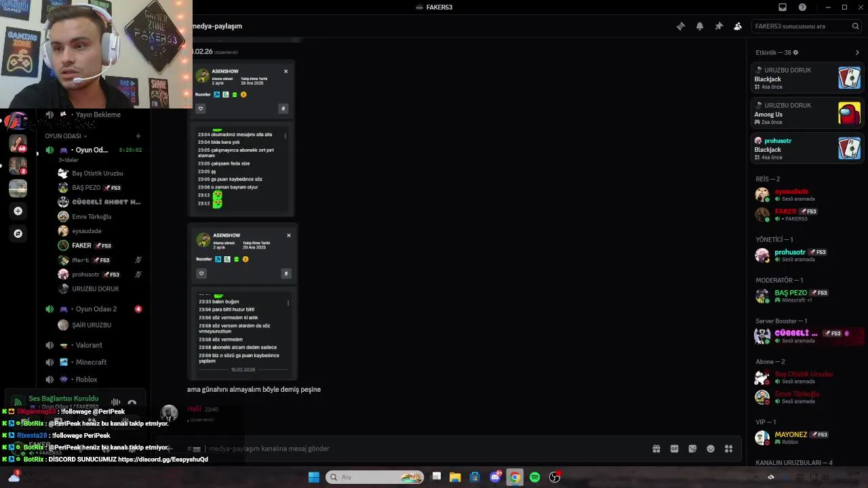Join the Roblox voice channel
This screenshot has height=488, width=868.
coord(93,380)
